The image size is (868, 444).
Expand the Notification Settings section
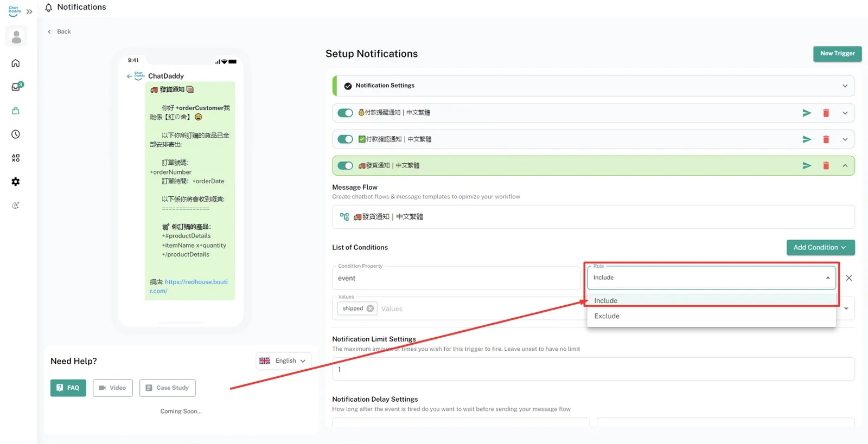tap(845, 86)
